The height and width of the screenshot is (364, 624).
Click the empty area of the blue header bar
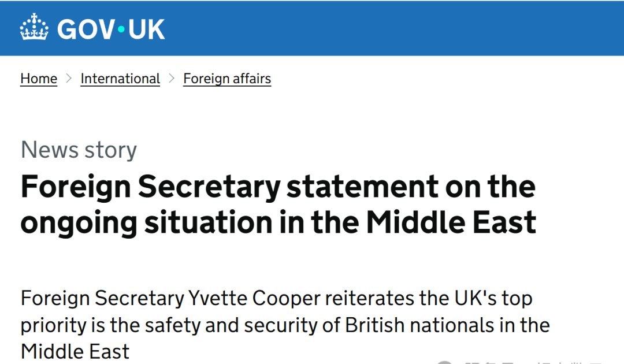tap(393, 28)
